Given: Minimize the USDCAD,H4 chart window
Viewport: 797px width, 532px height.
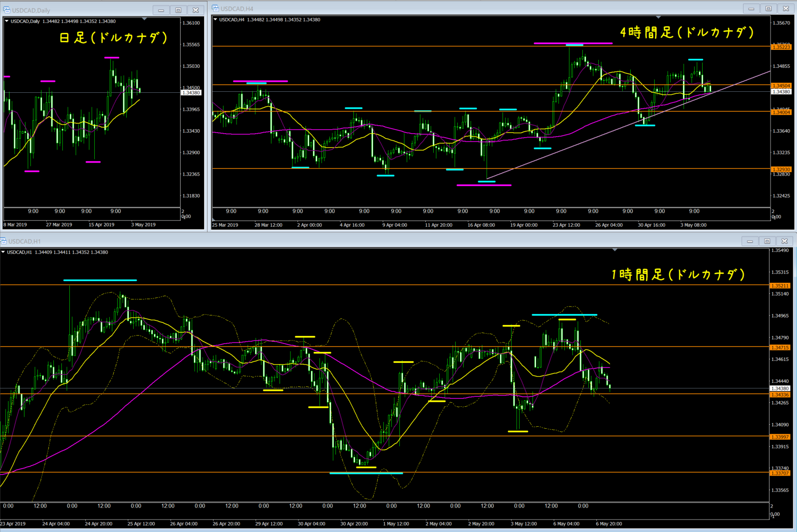Looking at the screenshot, I should coord(751,8).
